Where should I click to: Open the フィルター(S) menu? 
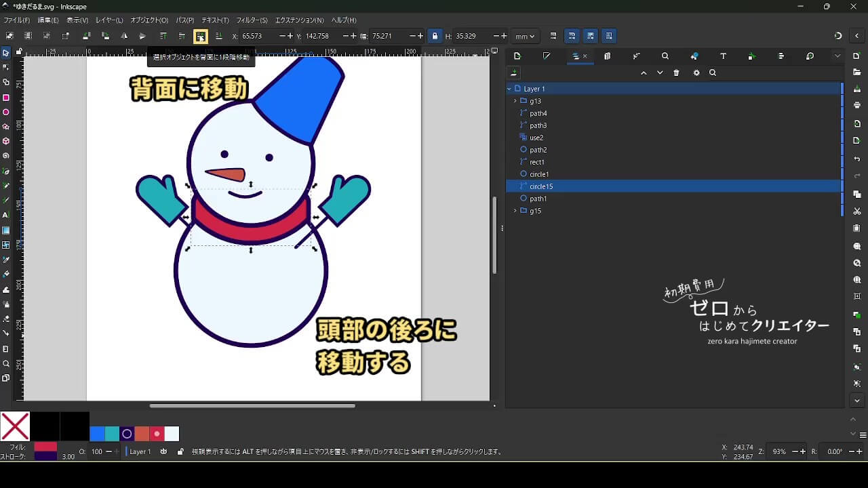252,20
